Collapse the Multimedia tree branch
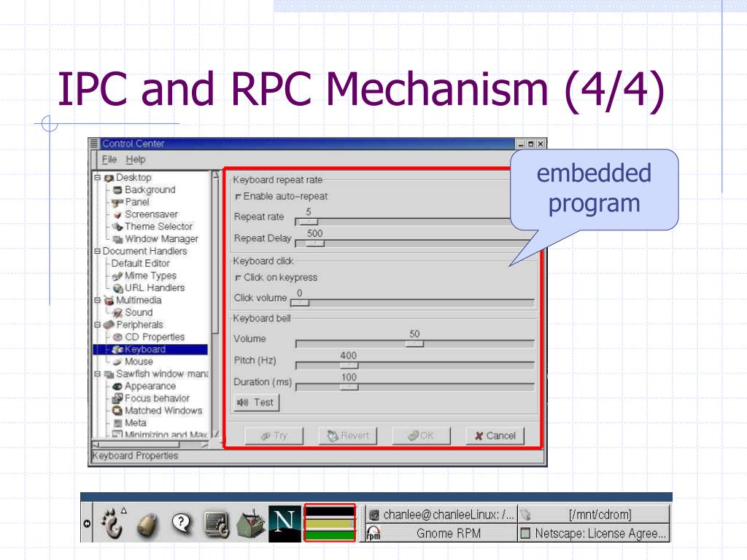This screenshot has width=747, height=560. pyautogui.click(x=98, y=300)
